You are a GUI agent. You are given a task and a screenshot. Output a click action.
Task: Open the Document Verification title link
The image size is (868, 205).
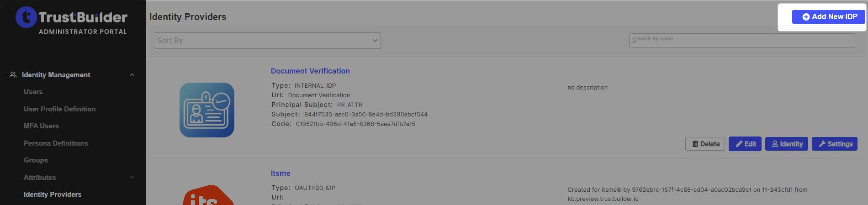point(310,71)
